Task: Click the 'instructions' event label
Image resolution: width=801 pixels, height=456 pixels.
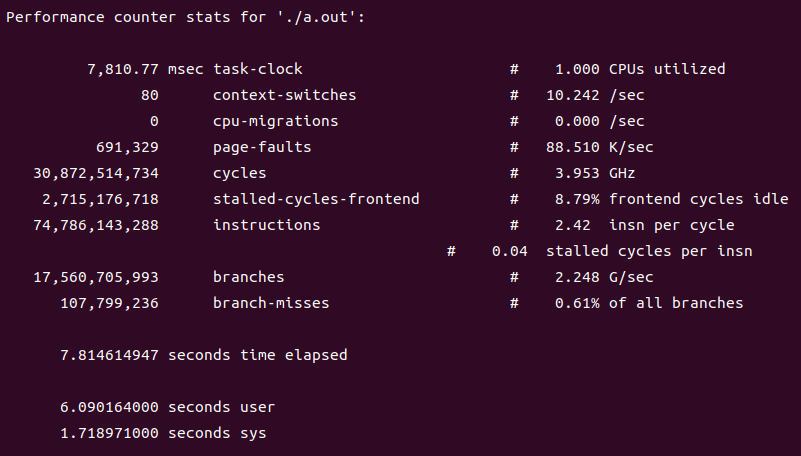Action: pyautogui.click(x=267, y=226)
